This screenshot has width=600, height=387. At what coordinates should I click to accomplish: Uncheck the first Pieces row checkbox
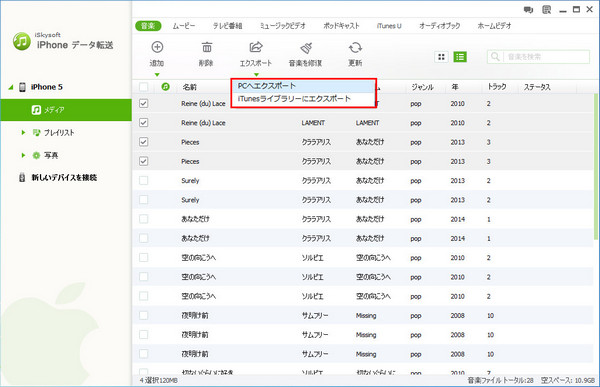(143, 142)
